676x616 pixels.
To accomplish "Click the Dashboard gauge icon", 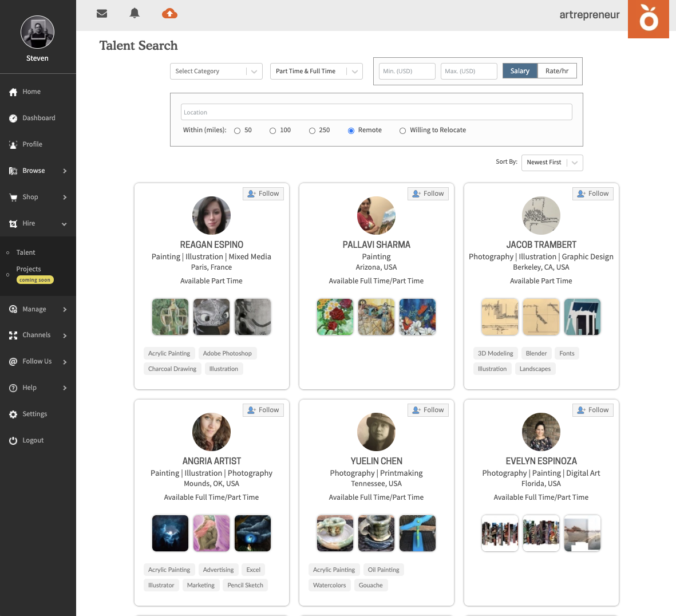I will pyautogui.click(x=13, y=118).
